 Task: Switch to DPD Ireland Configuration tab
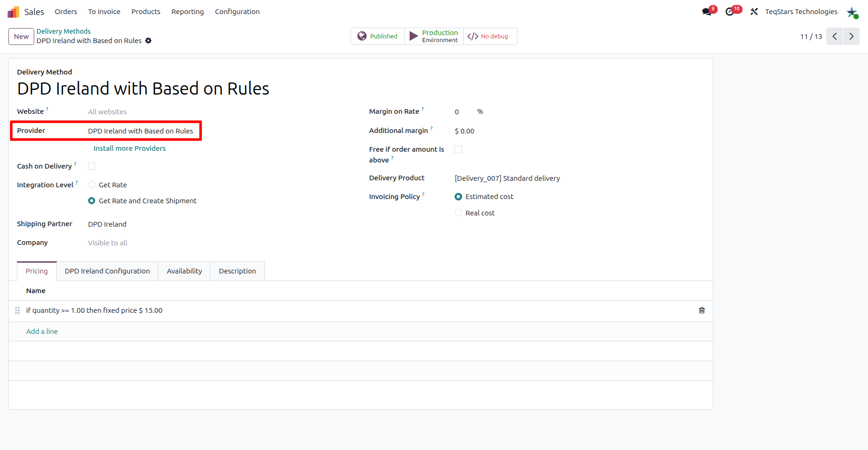click(107, 271)
